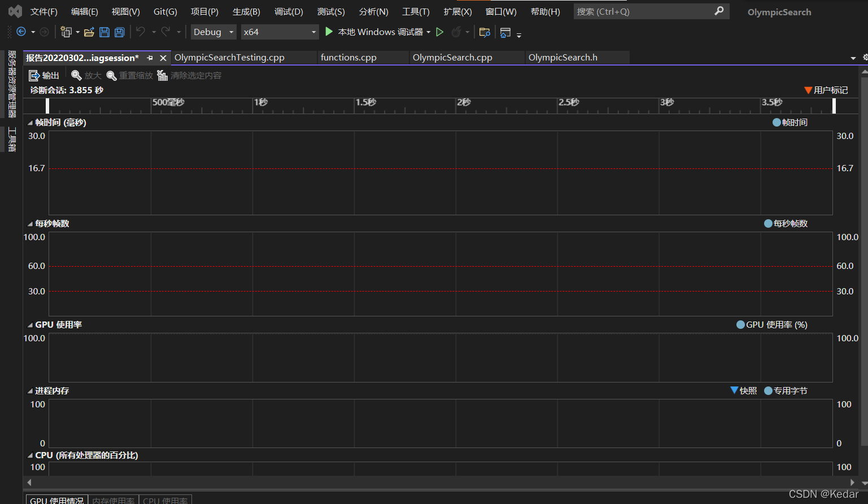Open the 视图(V) menu
The image size is (868, 504).
click(x=125, y=11)
